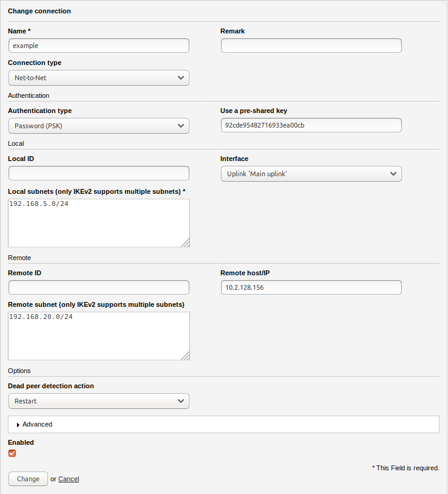Click the Local ID input field
Screen dimensions: 448x494
tap(98, 173)
